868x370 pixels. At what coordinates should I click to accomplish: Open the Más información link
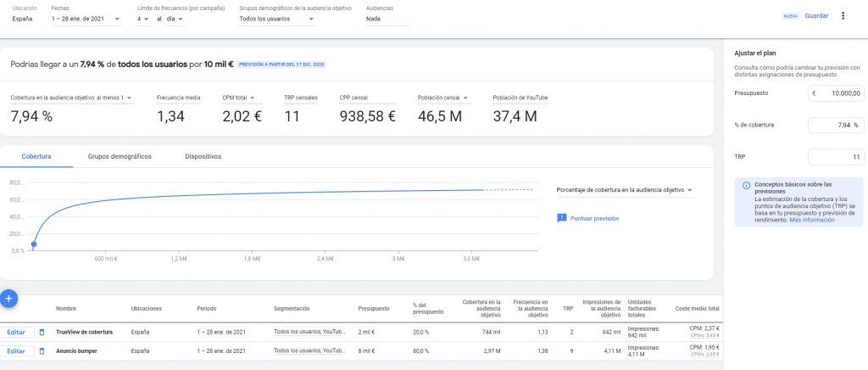pos(812,220)
